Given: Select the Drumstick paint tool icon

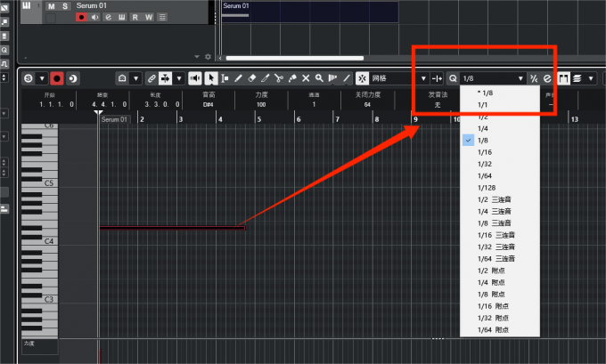Looking at the screenshot, I should [x=332, y=78].
